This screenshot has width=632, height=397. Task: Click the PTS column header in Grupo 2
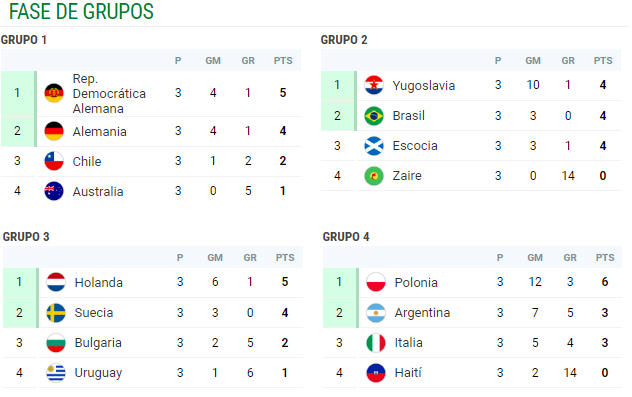pyautogui.click(x=603, y=60)
